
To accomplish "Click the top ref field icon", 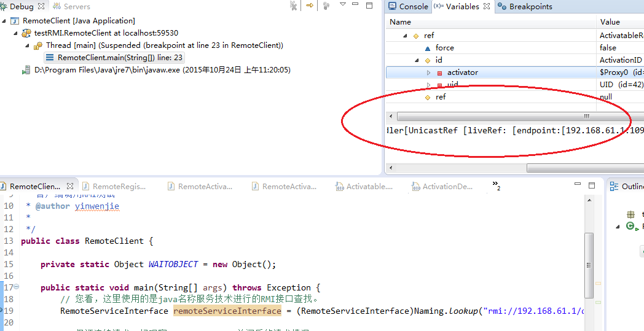I will [415, 36].
